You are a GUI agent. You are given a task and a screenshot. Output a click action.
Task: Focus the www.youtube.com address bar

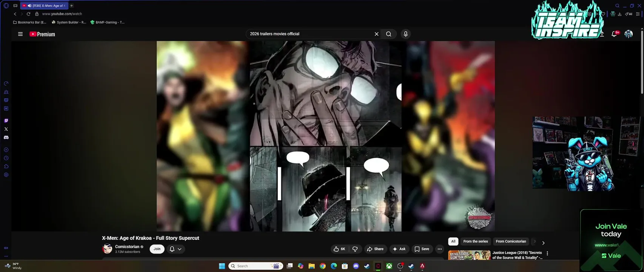(62, 14)
